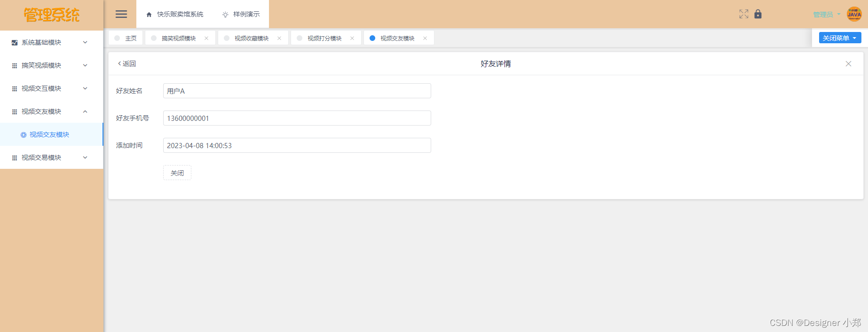Image resolution: width=868 pixels, height=332 pixels.
Task: Enter fullscreen with the expand icon
Action: (x=743, y=14)
